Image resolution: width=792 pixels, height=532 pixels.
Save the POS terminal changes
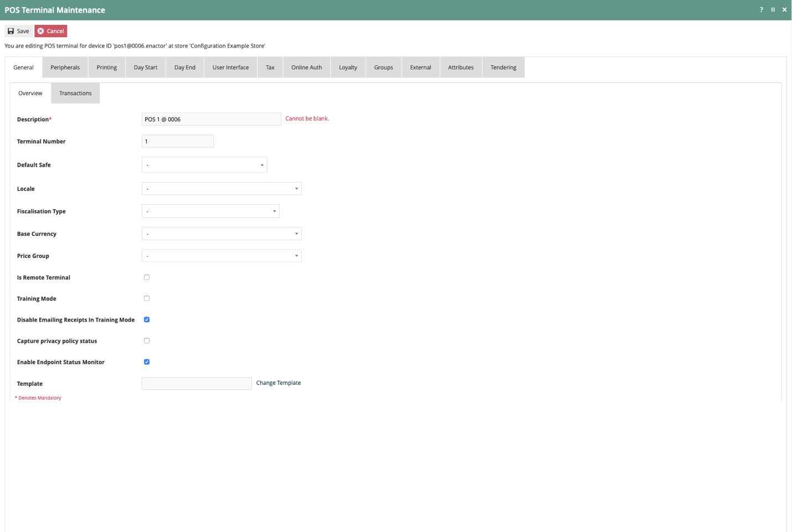pyautogui.click(x=18, y=31)
